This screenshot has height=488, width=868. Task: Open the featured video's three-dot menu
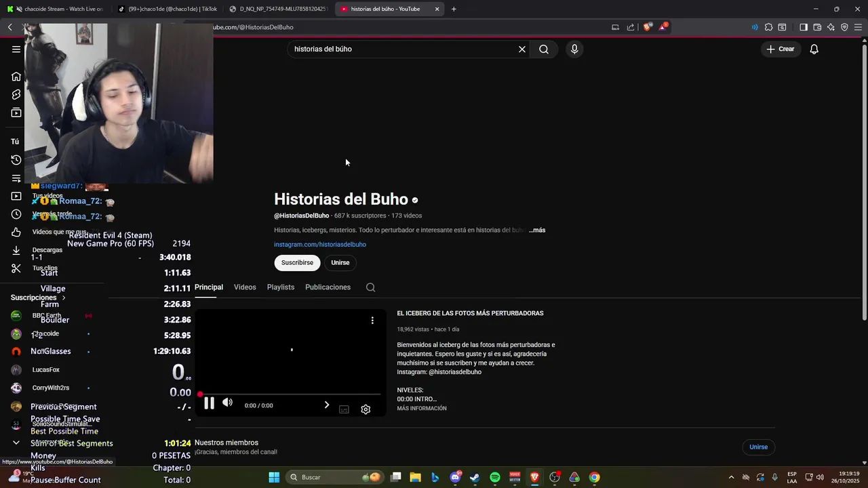372,321
